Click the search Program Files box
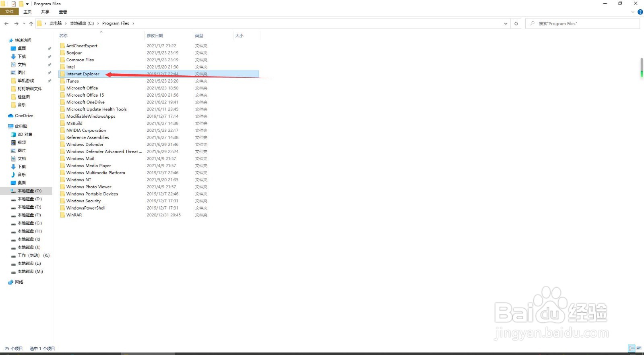Image resolution: width=644 pixels, height=355 pixels. pos(582,23)
